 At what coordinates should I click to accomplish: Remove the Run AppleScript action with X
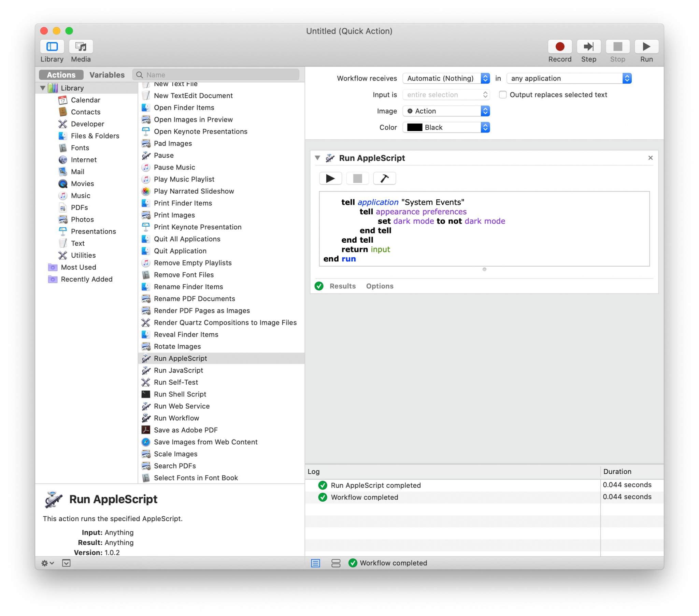pos(650,158)
